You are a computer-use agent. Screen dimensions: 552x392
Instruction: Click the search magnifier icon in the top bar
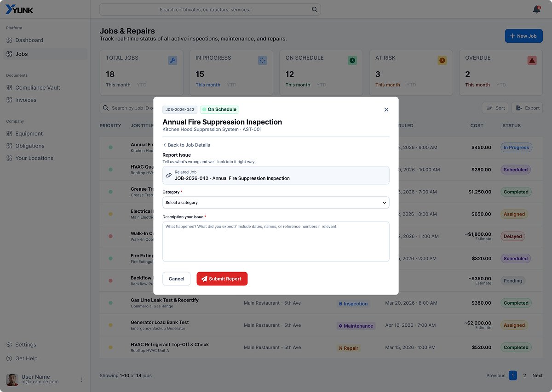[x=315, y=10]
